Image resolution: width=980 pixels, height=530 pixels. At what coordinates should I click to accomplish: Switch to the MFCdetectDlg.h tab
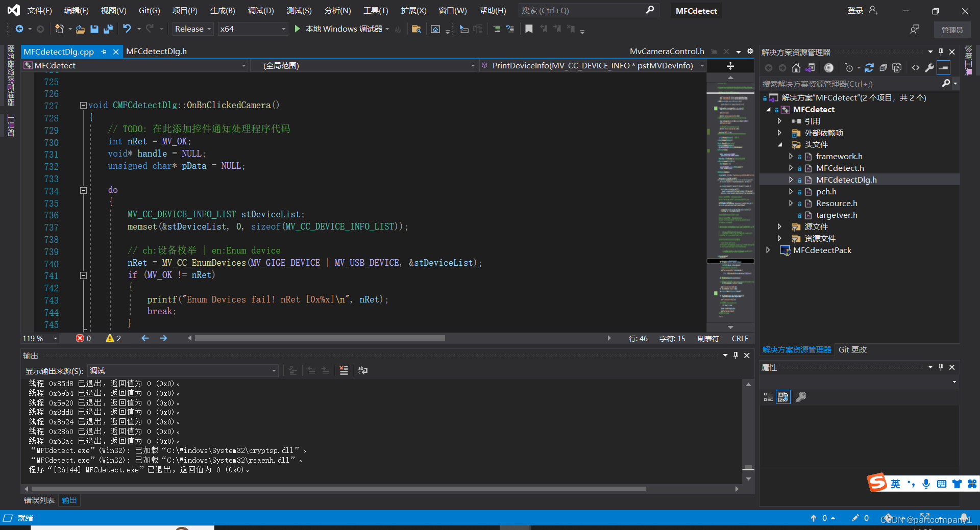(156, 52)
